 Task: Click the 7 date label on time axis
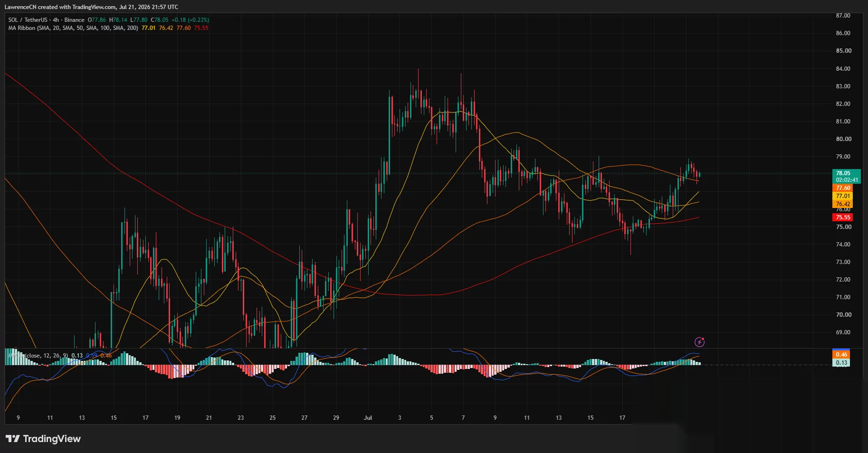point(463,418)
